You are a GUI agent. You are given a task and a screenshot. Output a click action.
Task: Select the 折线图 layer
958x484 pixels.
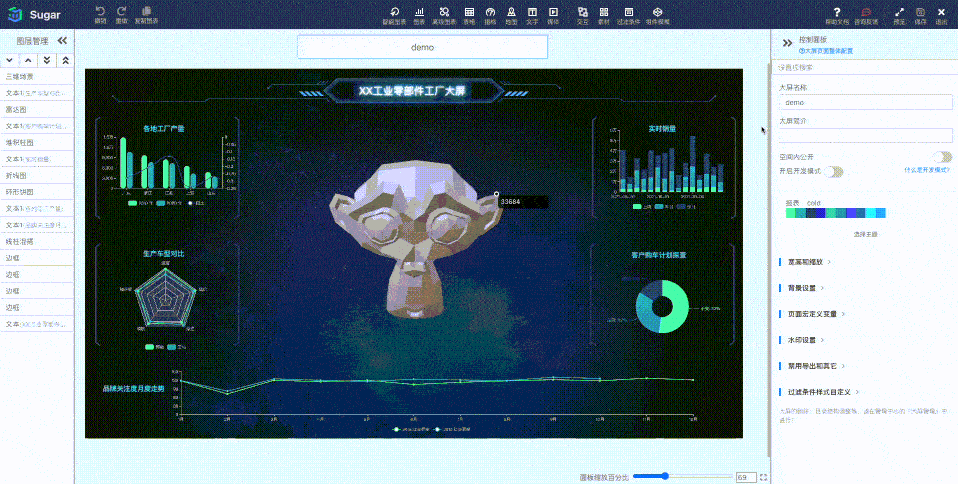pyautogui.click(x=37, y=175)
